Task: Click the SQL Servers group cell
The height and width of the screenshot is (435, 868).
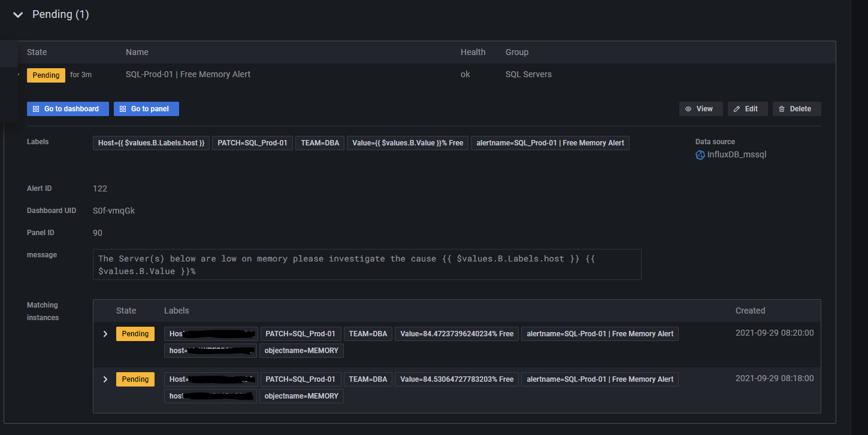Action: click(x=528, y=75)
